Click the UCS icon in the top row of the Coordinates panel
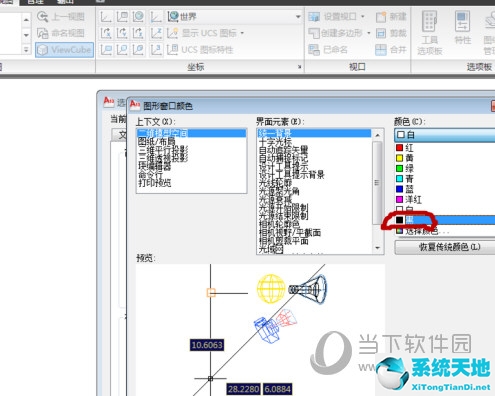This screenshot has width=495, height=396. [x=106, y=17]
